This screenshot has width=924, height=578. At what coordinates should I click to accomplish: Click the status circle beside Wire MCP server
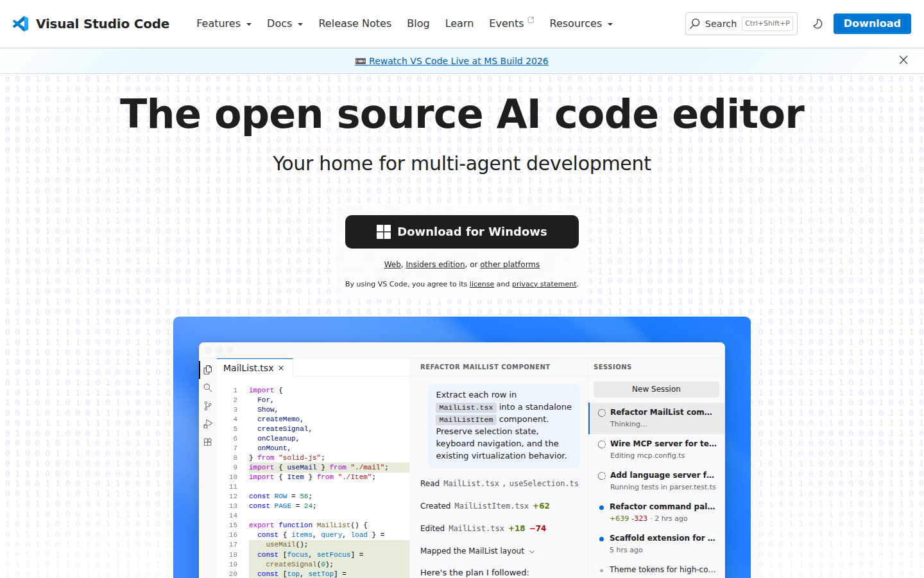click(x=602, y=444)
